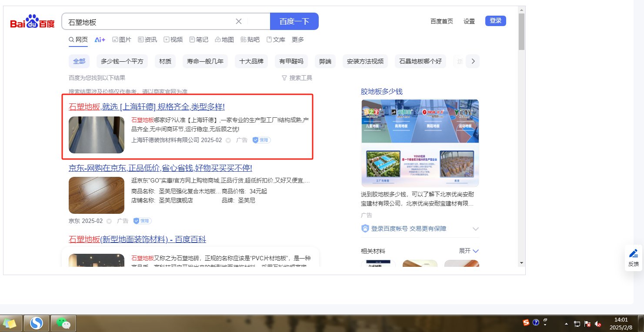Switch to the 笔记 tab

coord(199,40)
